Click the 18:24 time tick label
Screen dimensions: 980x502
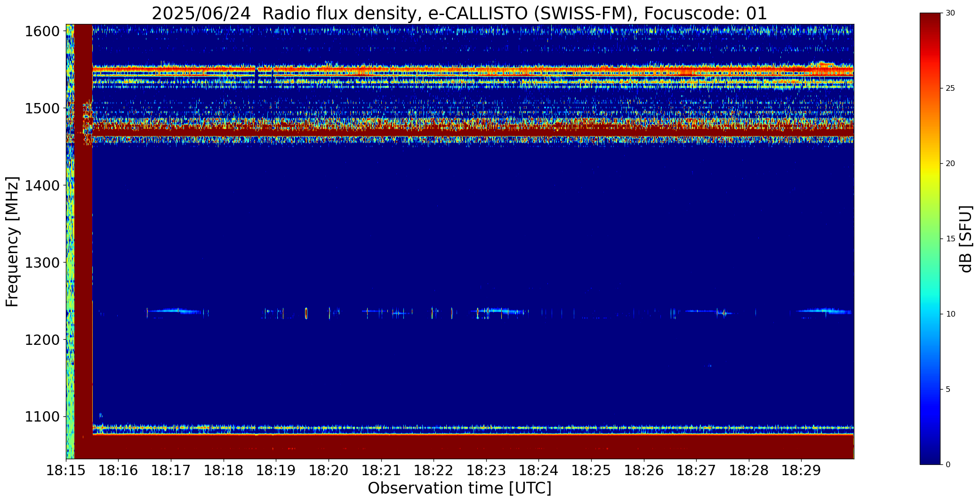tap(539, 470)
